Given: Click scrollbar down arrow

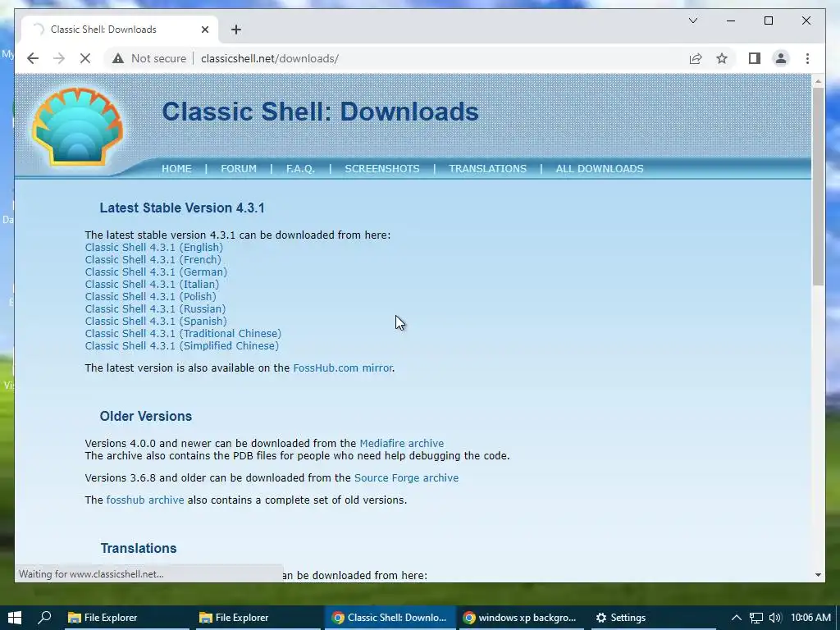Looking at the screenshot, I should tap(818, 575).
